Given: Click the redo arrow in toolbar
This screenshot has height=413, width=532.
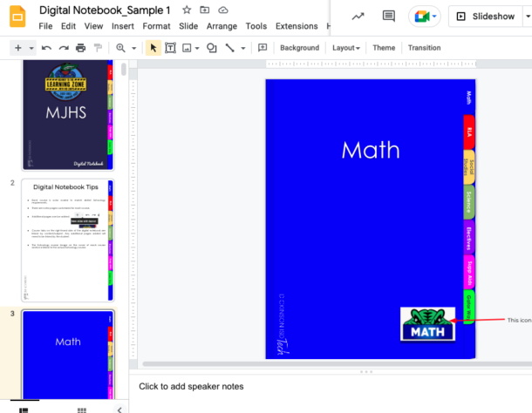Looking at the screenshot, I should coord(63,48).
